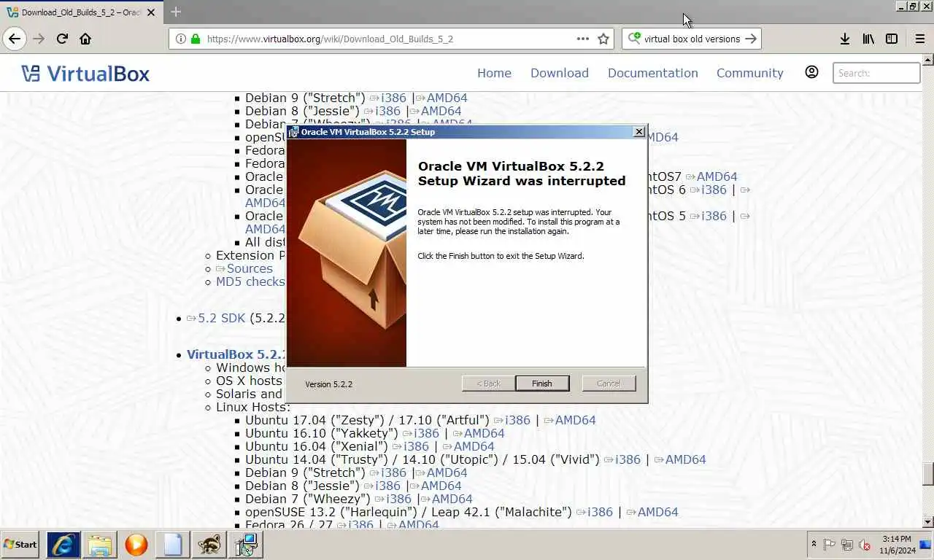934x560 pixels.
Task: Open page actions three-dot menu
Action: 583,39
